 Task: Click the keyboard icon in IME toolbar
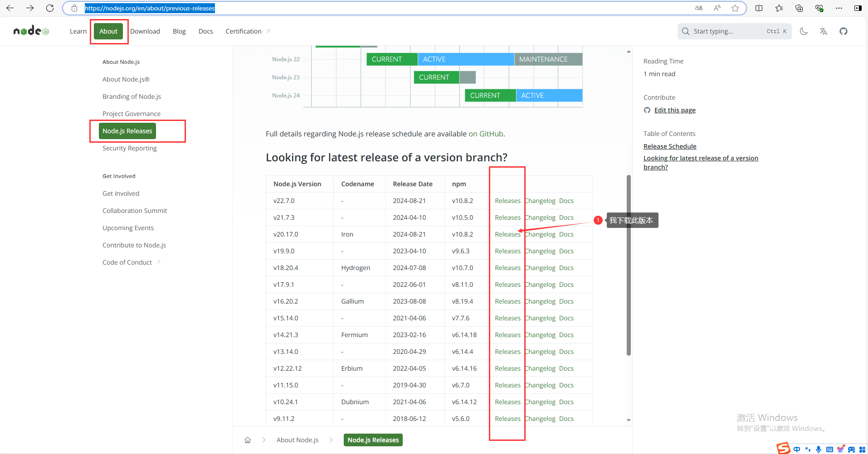click(829, 449)
